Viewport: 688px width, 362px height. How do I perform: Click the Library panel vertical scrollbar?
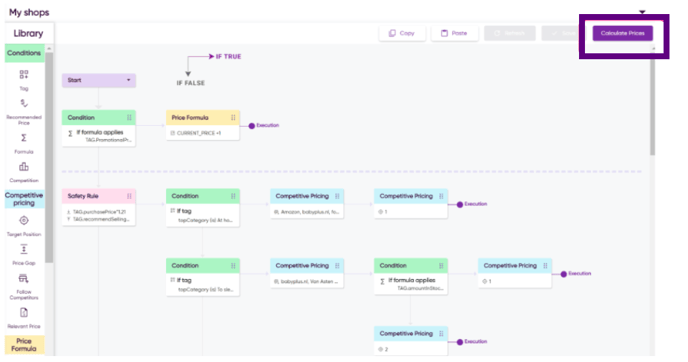tap(49, 158)
